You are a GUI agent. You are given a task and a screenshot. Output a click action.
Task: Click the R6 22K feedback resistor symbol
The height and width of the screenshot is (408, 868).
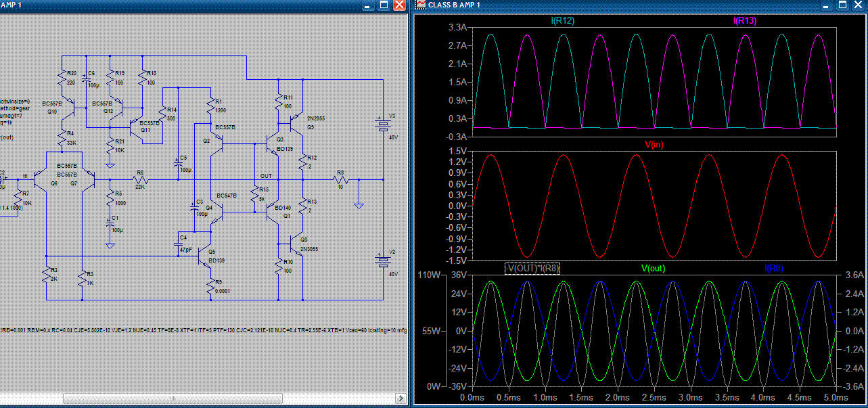pyautogui.click(x=140, y=180)
